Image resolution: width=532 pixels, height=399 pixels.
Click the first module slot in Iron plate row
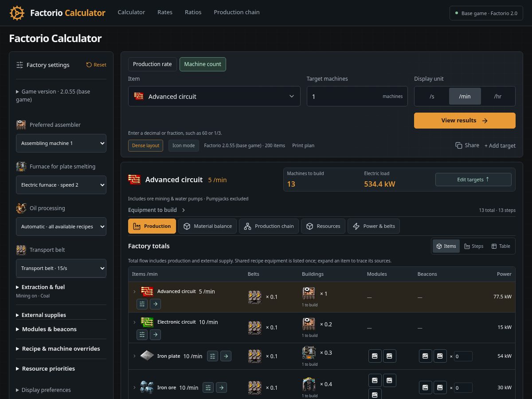[375, 356]
